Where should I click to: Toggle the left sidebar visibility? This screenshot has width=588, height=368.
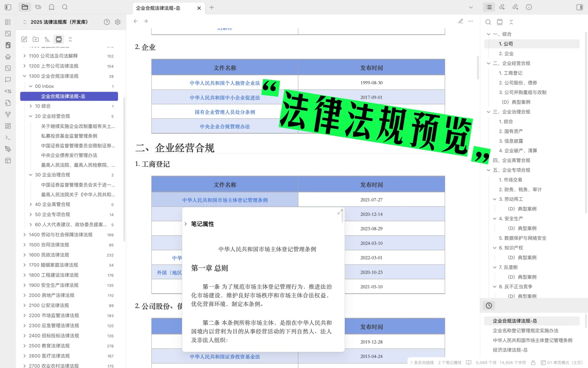8,7
